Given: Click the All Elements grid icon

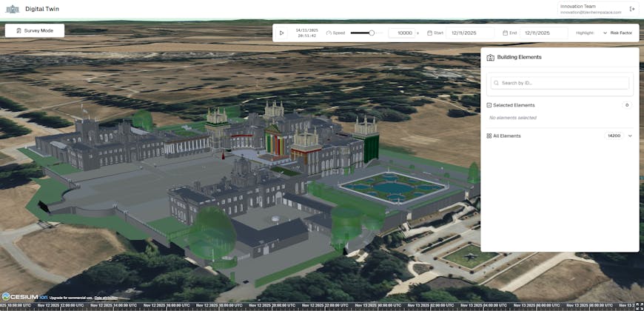Looking at the screenshot, I should click(489, 136).
